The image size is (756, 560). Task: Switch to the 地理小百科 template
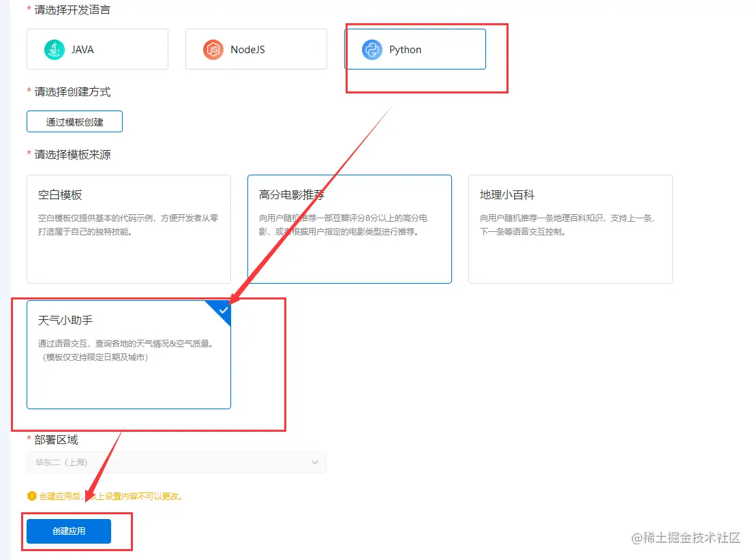[570, 229]
